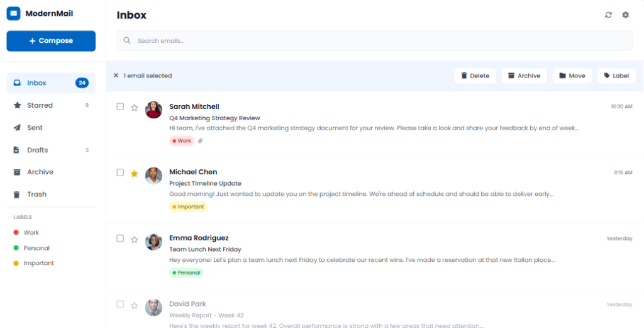Open 'Team Lunch Next Friday' subject
644x328 pixels.
pyautogui.click(x=206, y=249)
